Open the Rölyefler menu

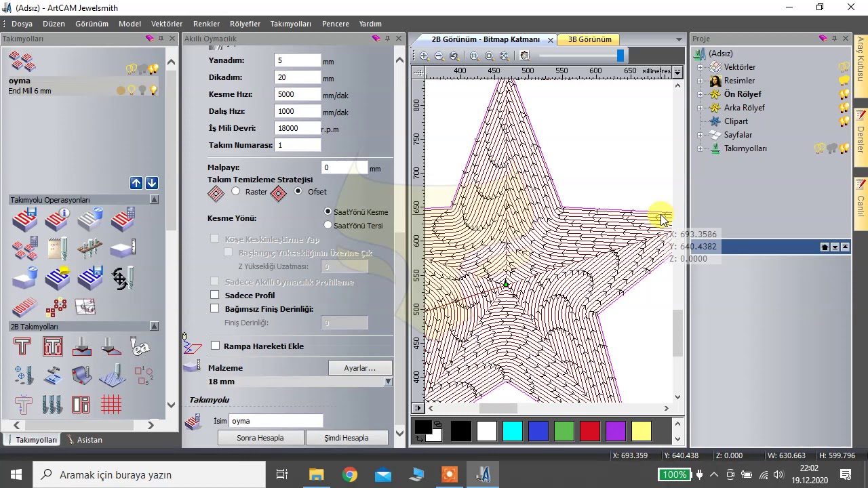coord(245,24)
